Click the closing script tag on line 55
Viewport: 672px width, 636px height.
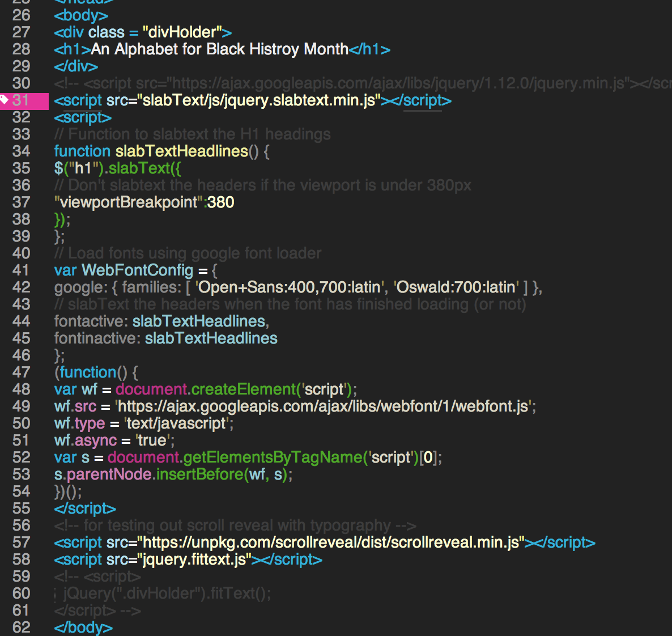pos(85,508)
